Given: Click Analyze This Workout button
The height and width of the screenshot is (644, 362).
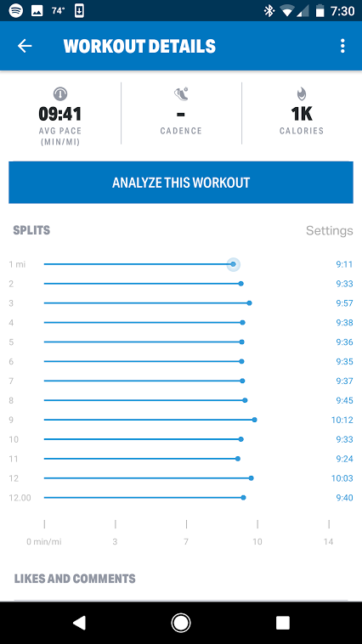Looking at the screenshot, I should [x=181, y=183].
